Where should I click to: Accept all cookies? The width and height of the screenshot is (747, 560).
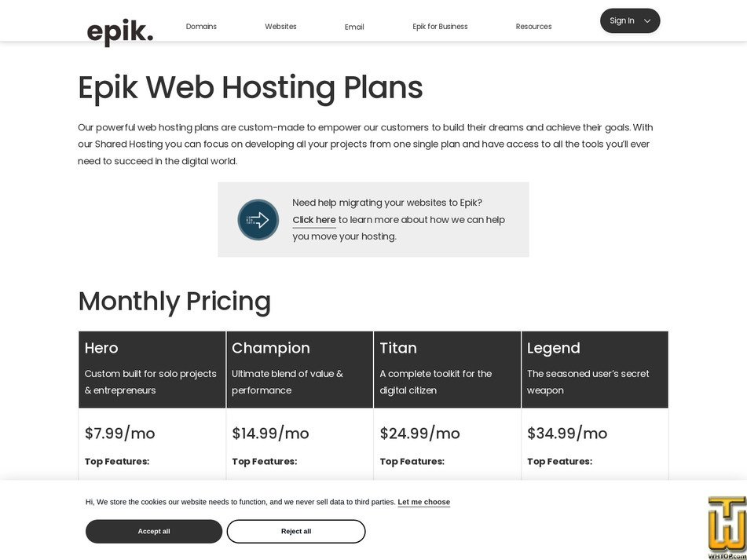pos(153,531)
